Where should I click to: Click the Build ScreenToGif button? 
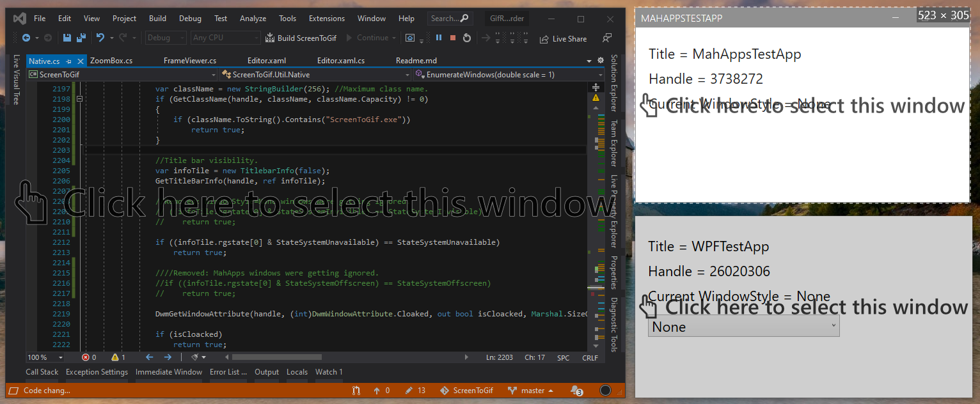(x=301, y=38)
